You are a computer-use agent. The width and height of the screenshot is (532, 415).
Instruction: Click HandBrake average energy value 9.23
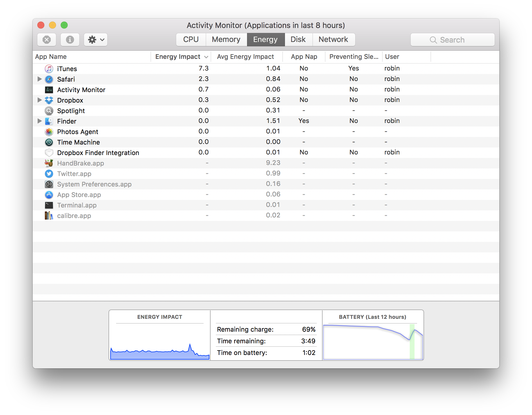(273, 163)
